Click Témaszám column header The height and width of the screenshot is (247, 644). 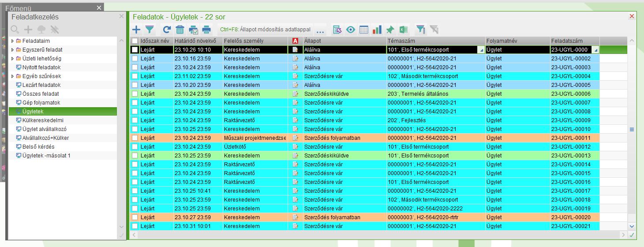point(436,41)
